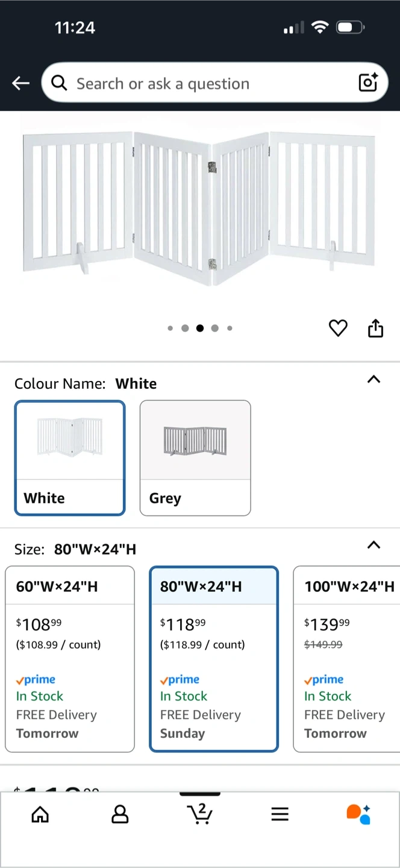Viewport: 400px width, 868px height.
Task: Tap the magnifying glass search icon
Action: click(x=59, y=83)
